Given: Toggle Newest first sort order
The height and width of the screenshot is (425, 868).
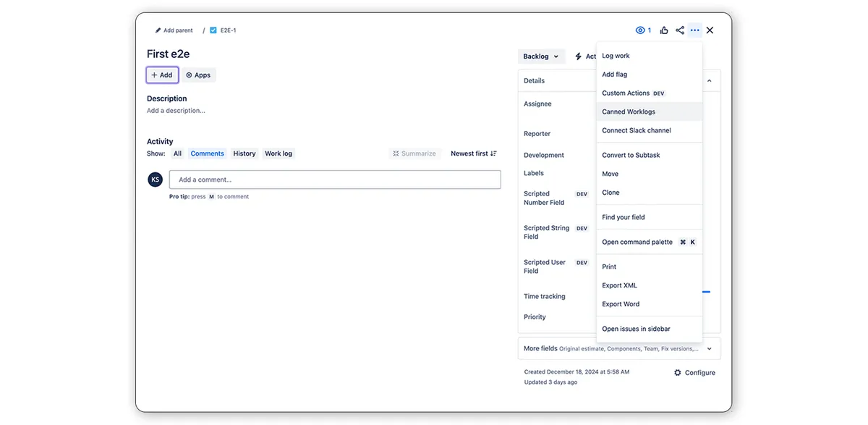Looking at the screenshot, I should (x=474, y=153).
